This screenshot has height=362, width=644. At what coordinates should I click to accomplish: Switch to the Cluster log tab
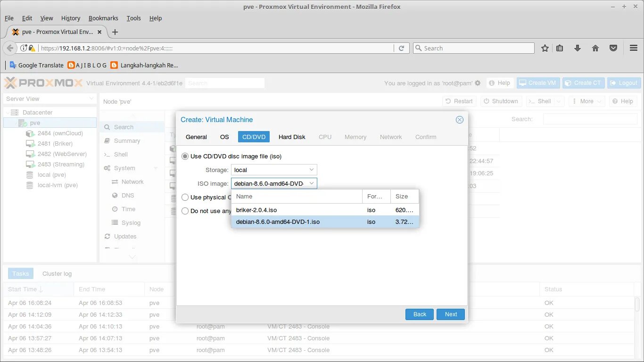(57, 274)
